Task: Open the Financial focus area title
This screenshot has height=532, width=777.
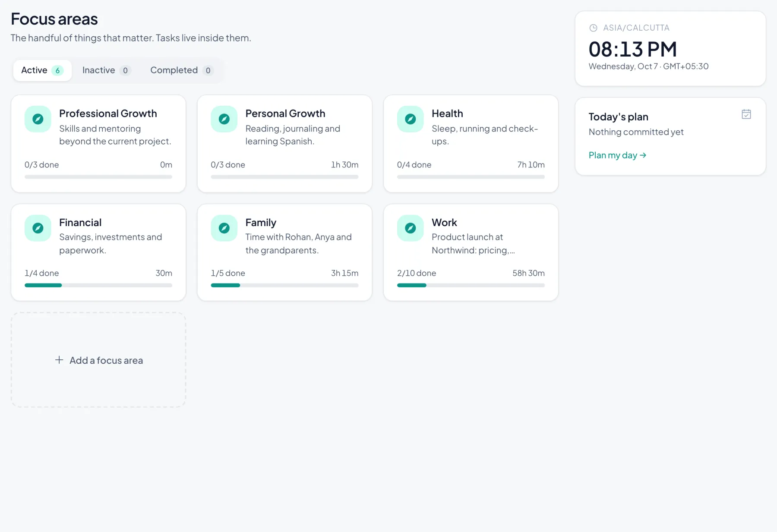Action: pyautogui.click(x=80, y=223)
